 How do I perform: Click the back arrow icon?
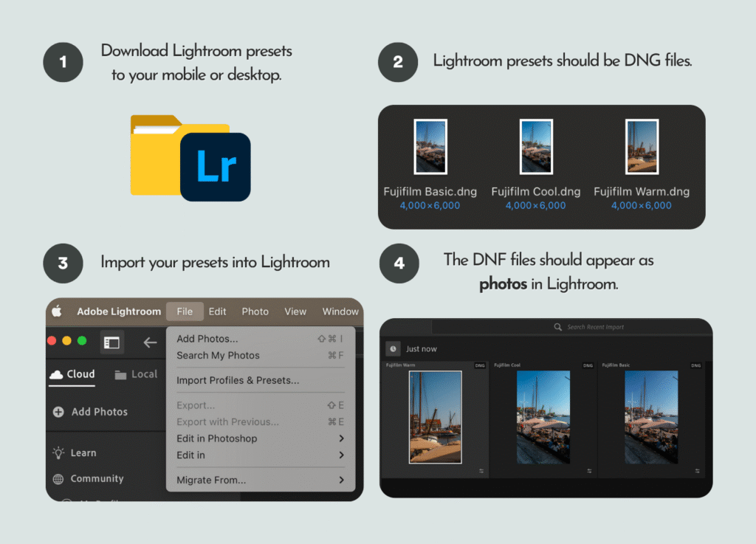[150, 342]
